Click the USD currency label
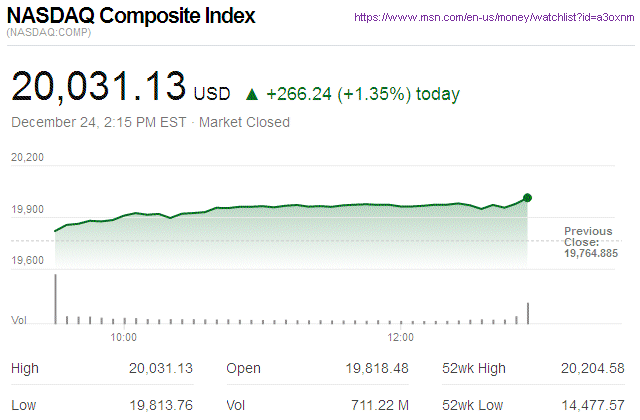 coord(212,94)
